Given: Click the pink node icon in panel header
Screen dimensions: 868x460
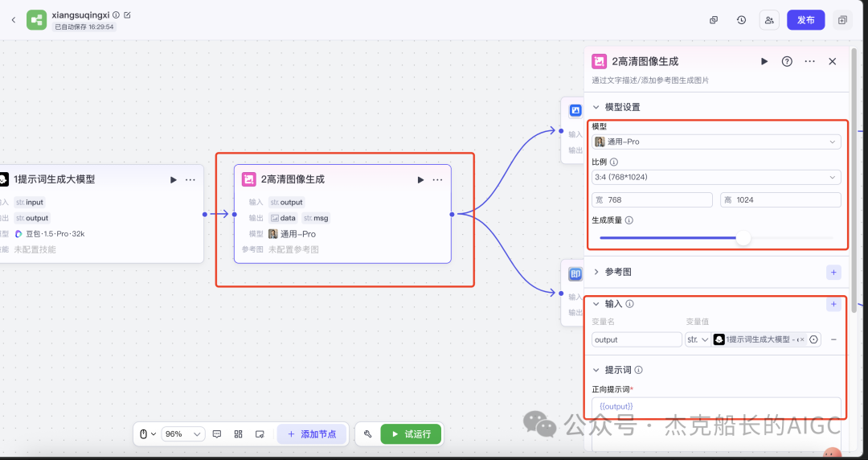Looking at the screenshot, I should [599, 61].
